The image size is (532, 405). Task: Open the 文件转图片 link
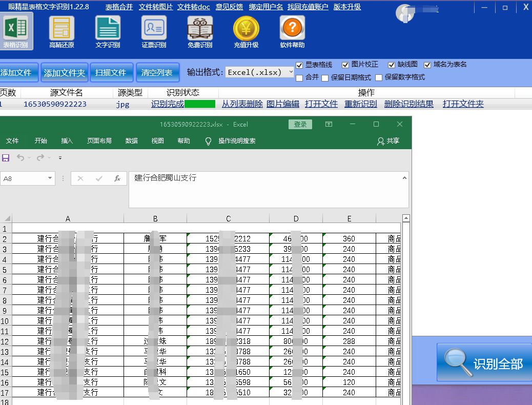click(x=156, y=7)
